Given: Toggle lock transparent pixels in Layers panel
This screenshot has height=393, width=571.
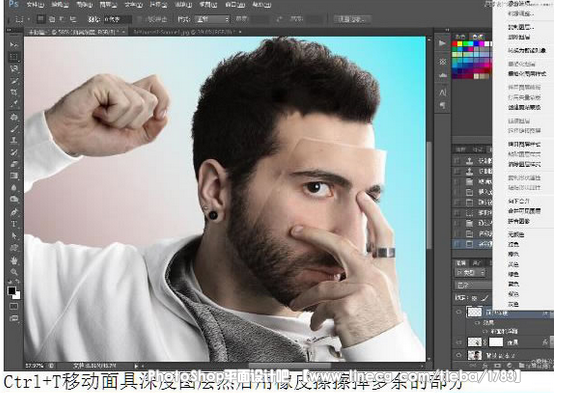Looking at the screenshot, I should point(474,298).
